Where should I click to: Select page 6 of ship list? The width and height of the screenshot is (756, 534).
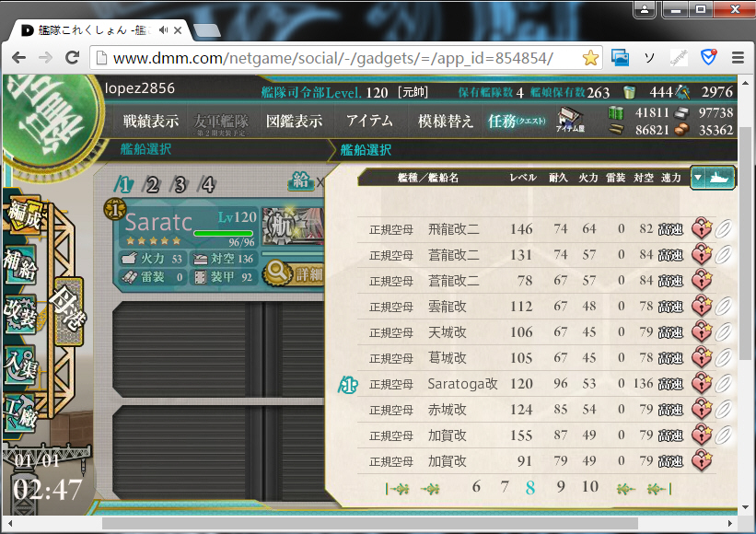[476, 487]
